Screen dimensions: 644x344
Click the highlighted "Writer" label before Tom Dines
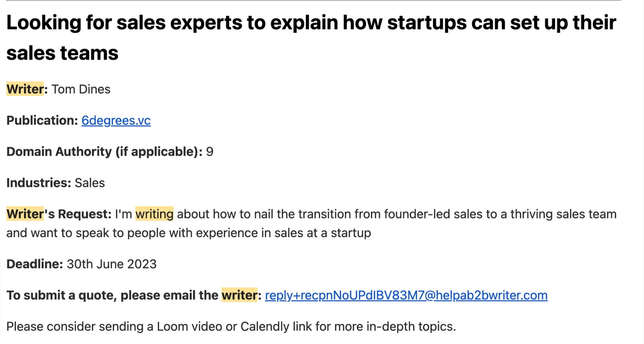[x=25, y=89]
